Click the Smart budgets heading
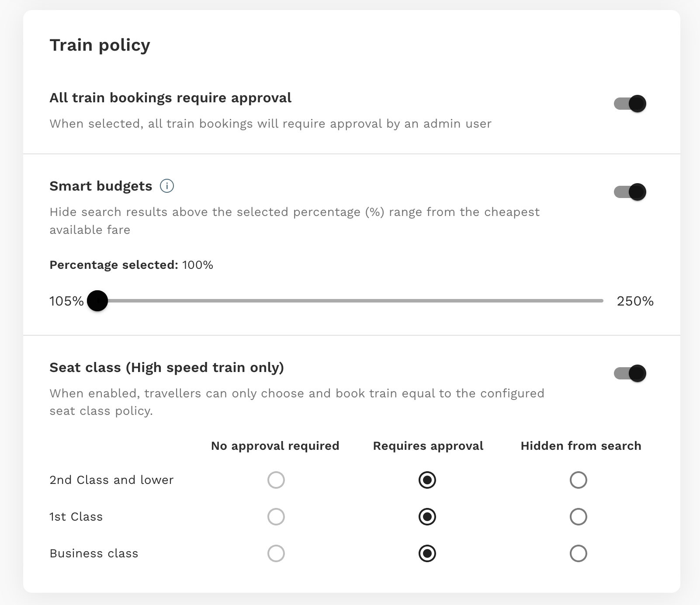 [x=101, y=186]
